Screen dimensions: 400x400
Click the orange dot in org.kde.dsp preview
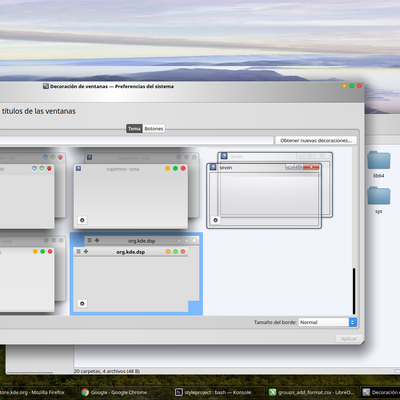pyautogui.click(x=168, y=251)
